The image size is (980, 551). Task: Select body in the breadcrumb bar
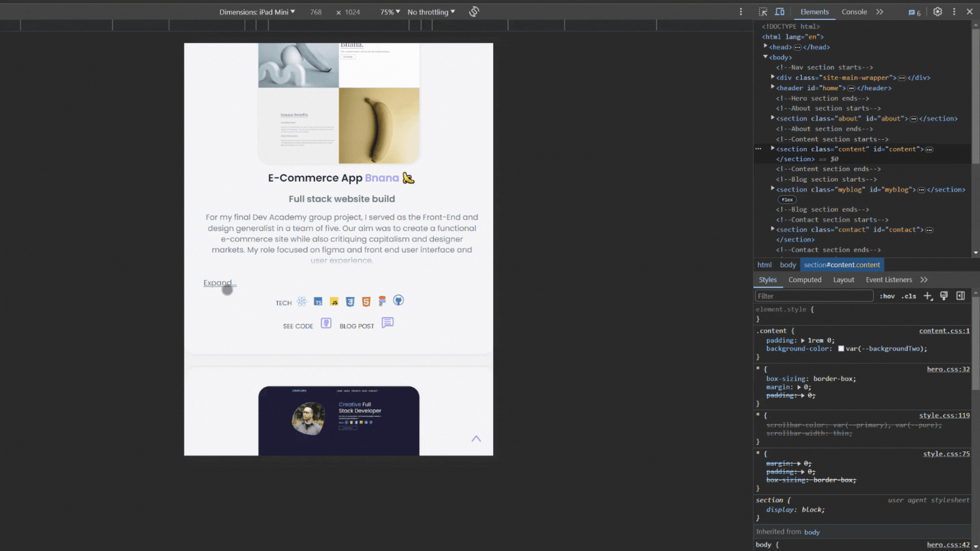[788, 265]
